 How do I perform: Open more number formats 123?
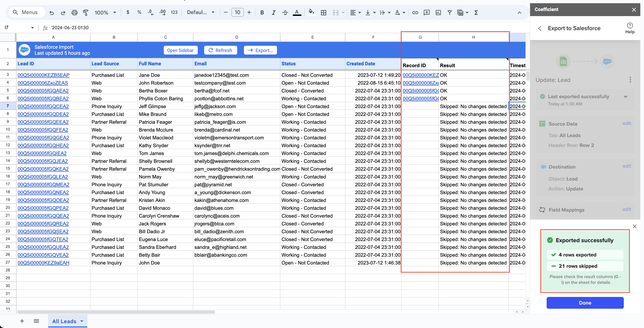pos(174,12)
